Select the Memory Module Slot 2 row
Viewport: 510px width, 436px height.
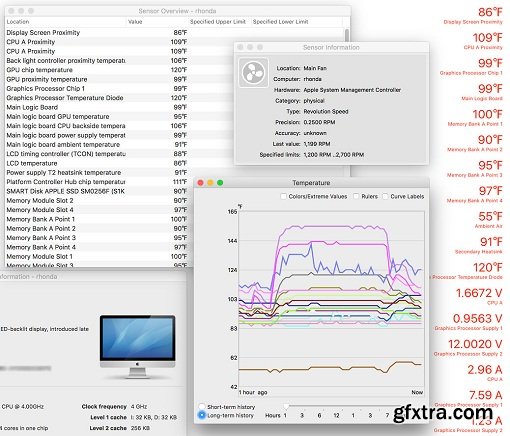click(100, 201)
